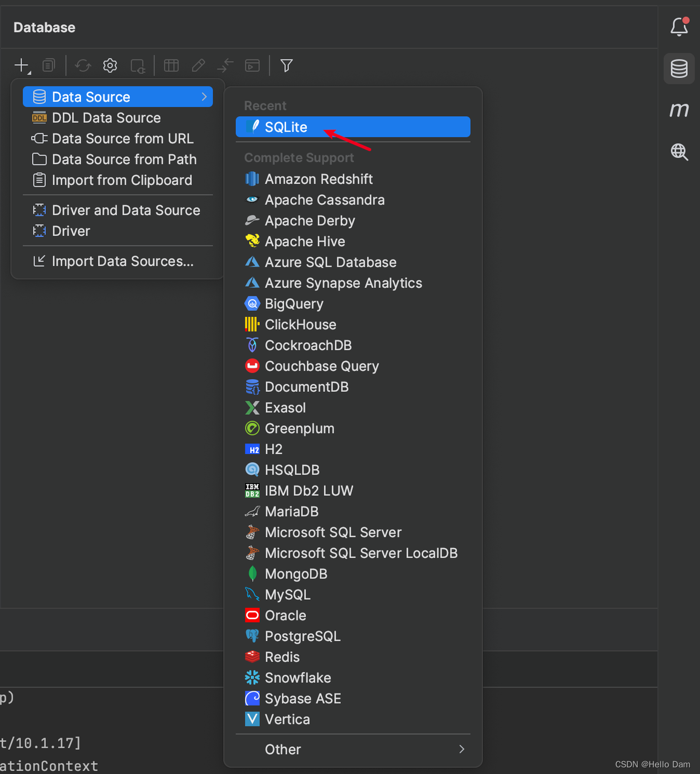Pick PostgreSQL from Complete Support list
Screen dimensions: 700x774
(302, 636)
